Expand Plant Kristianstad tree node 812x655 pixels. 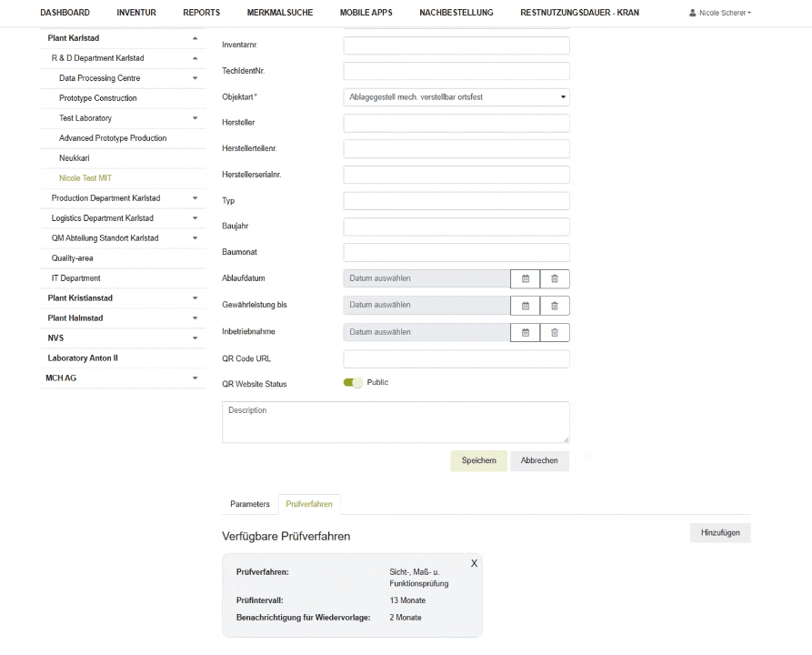(x=195, y=298)
